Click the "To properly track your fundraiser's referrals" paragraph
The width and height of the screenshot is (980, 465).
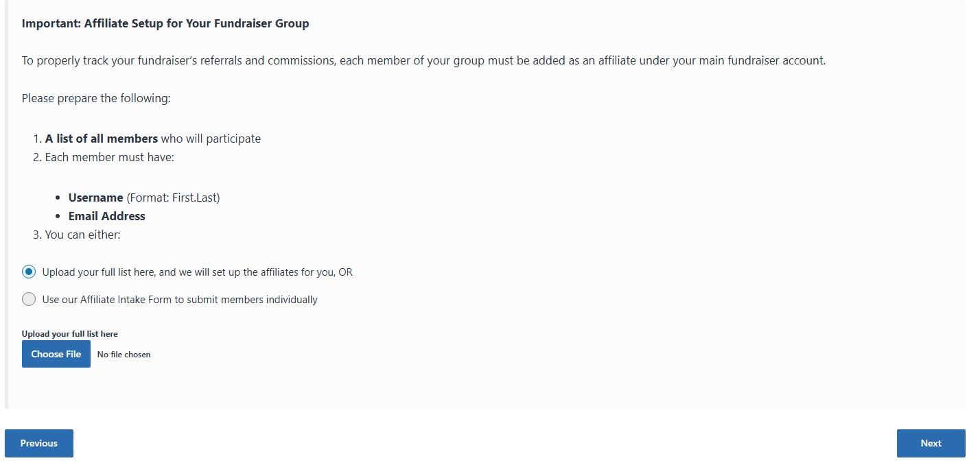pyautogui.click(x=275, y=60)
